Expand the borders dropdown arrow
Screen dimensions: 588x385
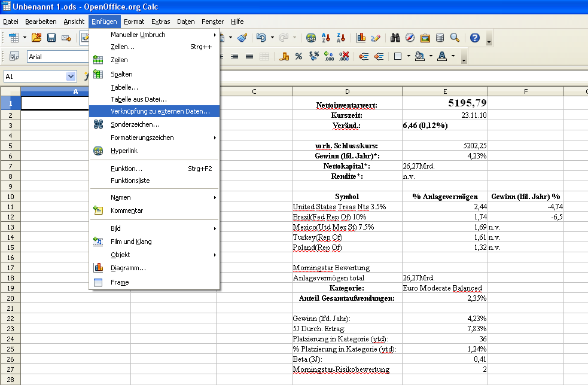[409, 57]
